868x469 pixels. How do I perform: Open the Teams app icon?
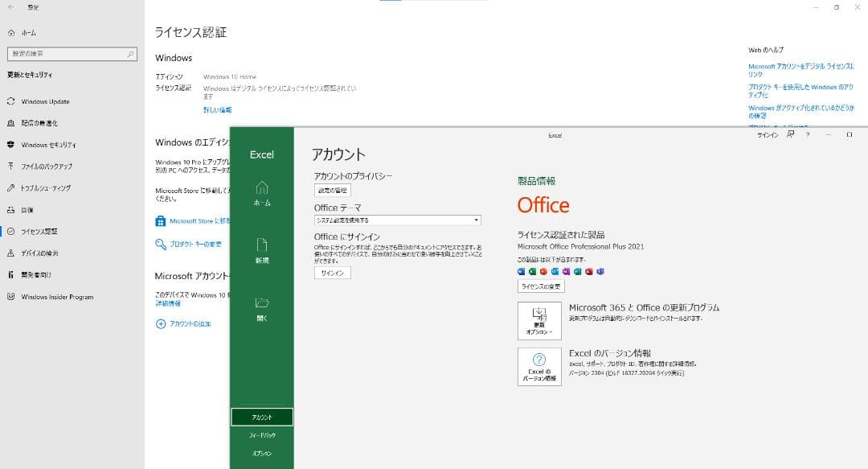599,271
